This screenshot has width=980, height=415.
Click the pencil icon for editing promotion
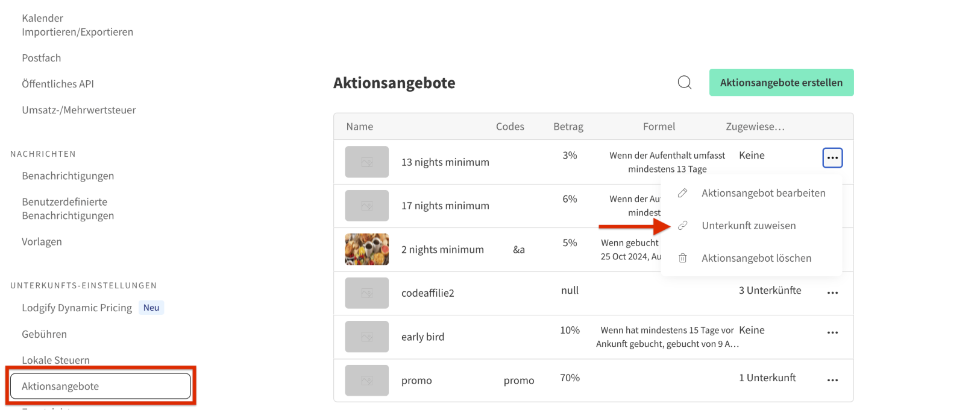(x=683, y=193)
